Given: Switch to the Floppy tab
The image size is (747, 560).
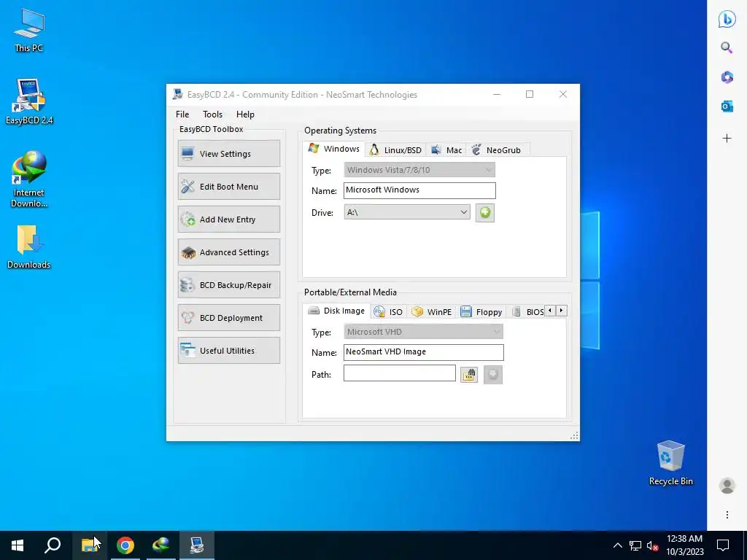Looking at the screenshot, I should (x=481, y=312).
